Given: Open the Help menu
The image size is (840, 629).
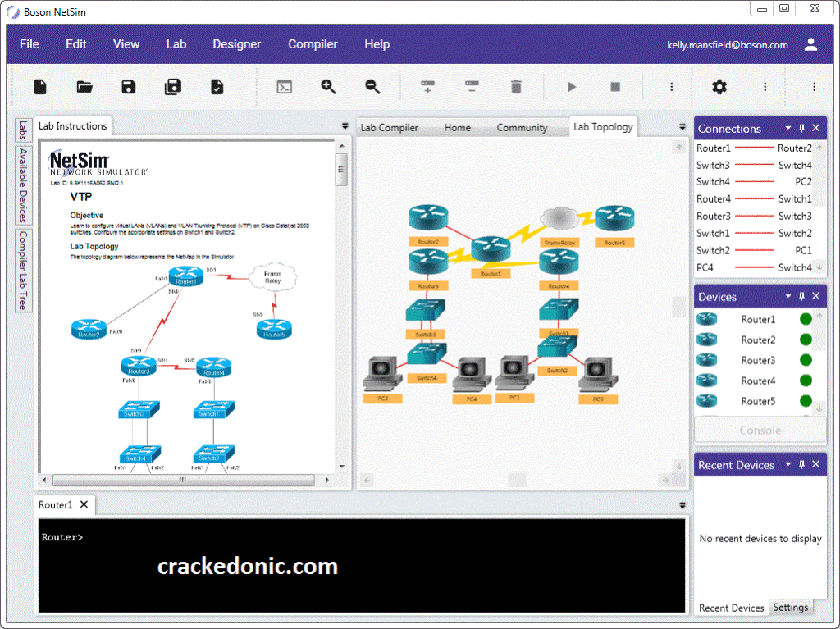Looking at the screenshot, I should (x=377, y=44).
